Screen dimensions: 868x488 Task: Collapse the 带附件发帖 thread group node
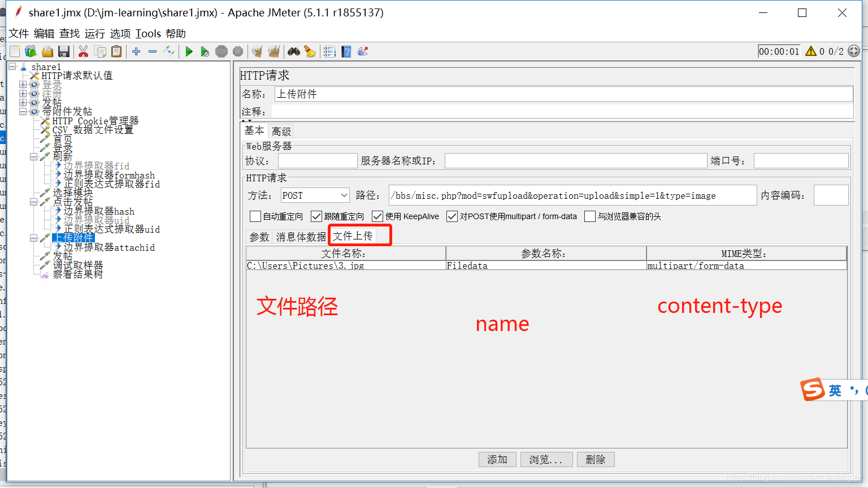click(23, 112)
